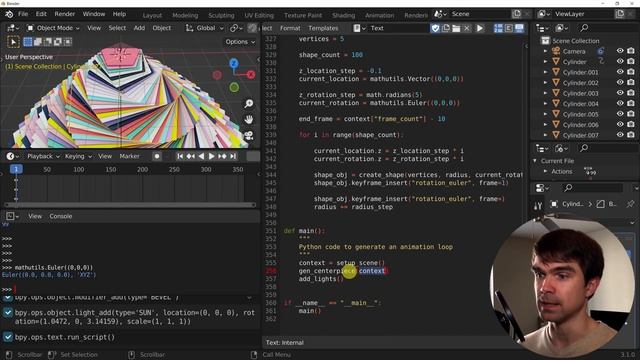Toggle checkbox beside light_add operator line
The image size is (640, 360).
[x=8, y=313]
